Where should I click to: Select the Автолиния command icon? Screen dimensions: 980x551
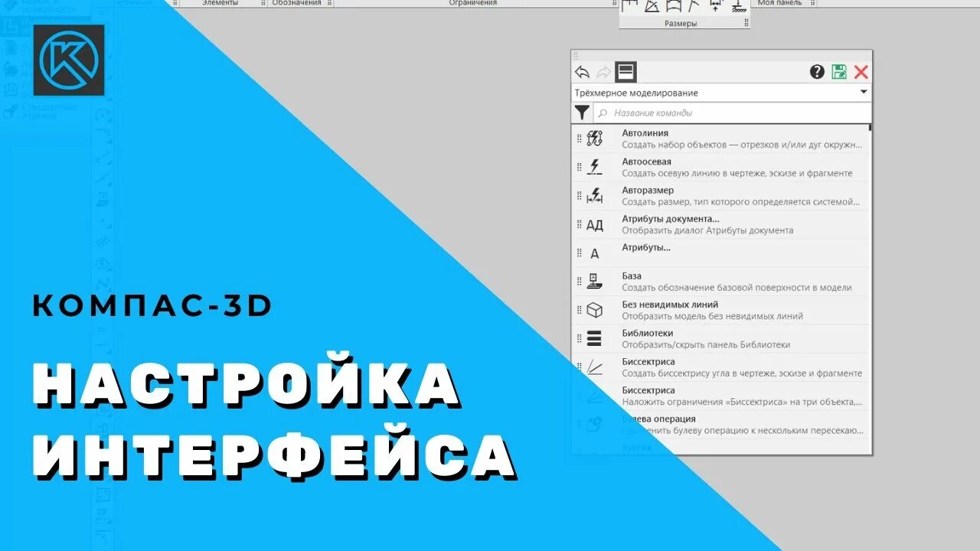pyautogui.click(x=595, y=139)
